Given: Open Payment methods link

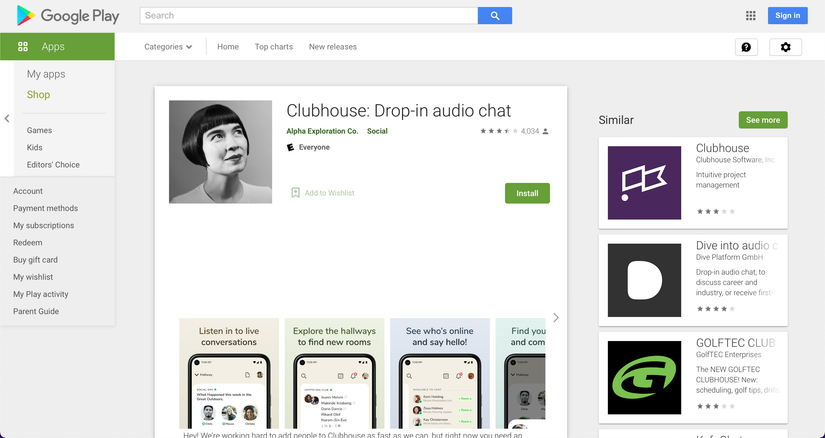Looking at the screenshot, I should tap(45, 208).
